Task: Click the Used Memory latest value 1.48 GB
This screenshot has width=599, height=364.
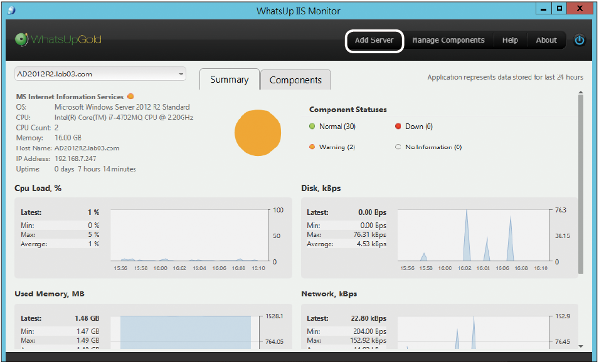Action: tap(87, 318)
